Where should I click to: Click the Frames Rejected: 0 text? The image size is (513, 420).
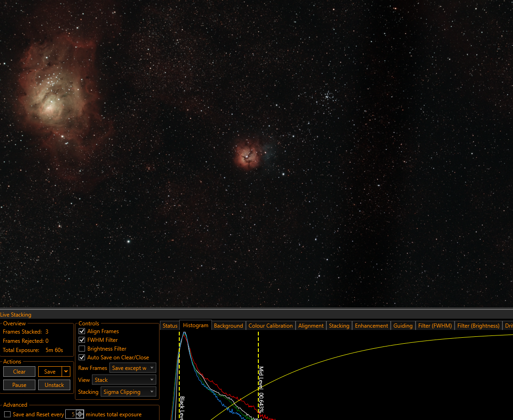26,341
